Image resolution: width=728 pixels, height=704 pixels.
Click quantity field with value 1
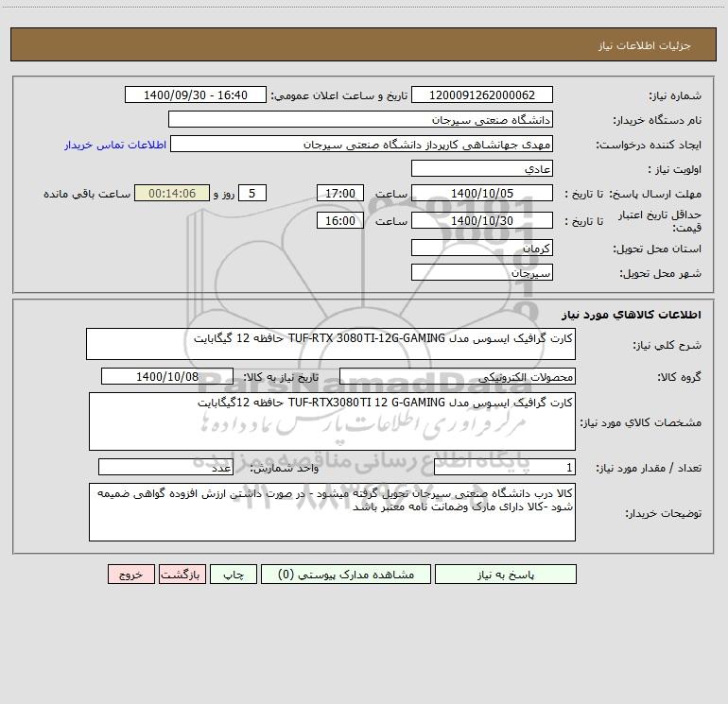coord(505,468)
